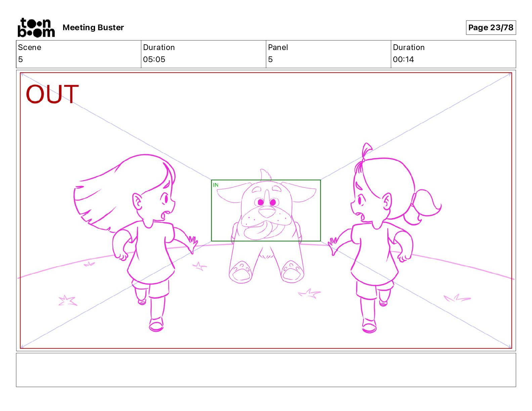Click the 'Meeting Buster' project title

93,28
